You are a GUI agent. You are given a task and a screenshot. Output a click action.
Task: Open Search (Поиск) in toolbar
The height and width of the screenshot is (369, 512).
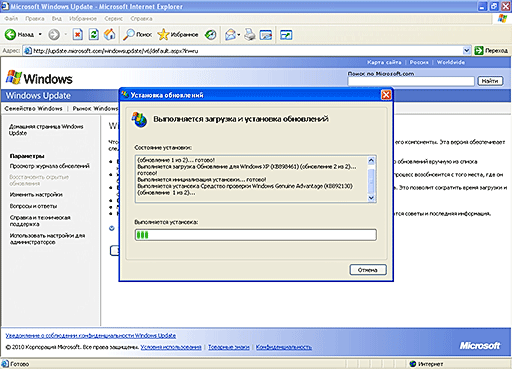click(x=137, y=34)
